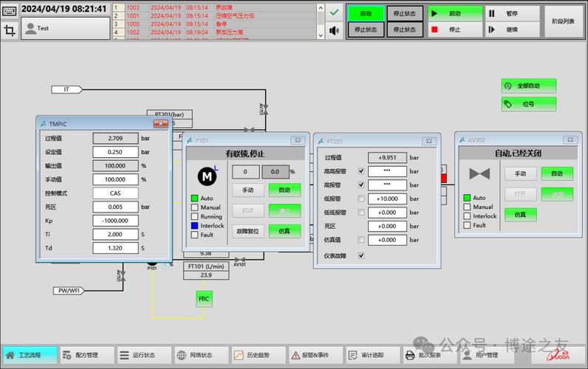Click the Td field in TMPIC
This screenshot has height=369, width=588.
coord(115,248)
